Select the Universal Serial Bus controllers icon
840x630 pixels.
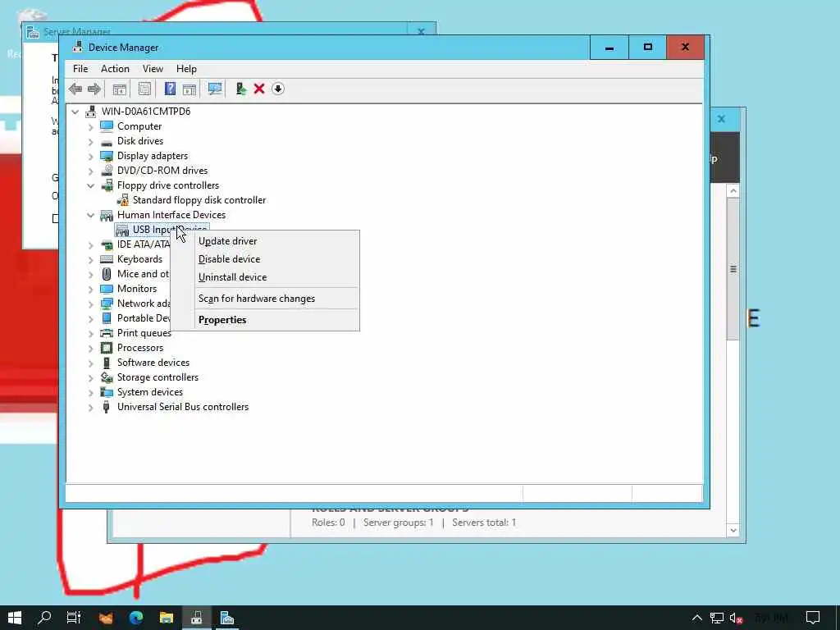click(x=107, y=407)
